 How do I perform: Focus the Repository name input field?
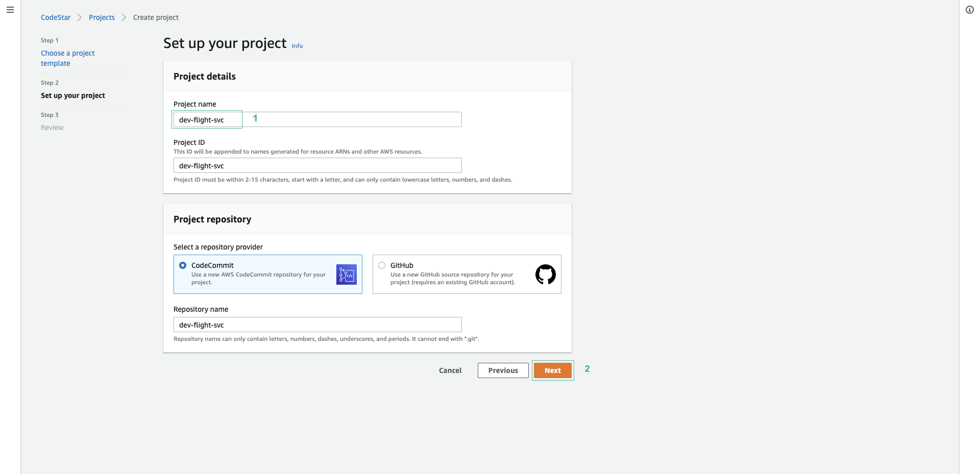317,325
